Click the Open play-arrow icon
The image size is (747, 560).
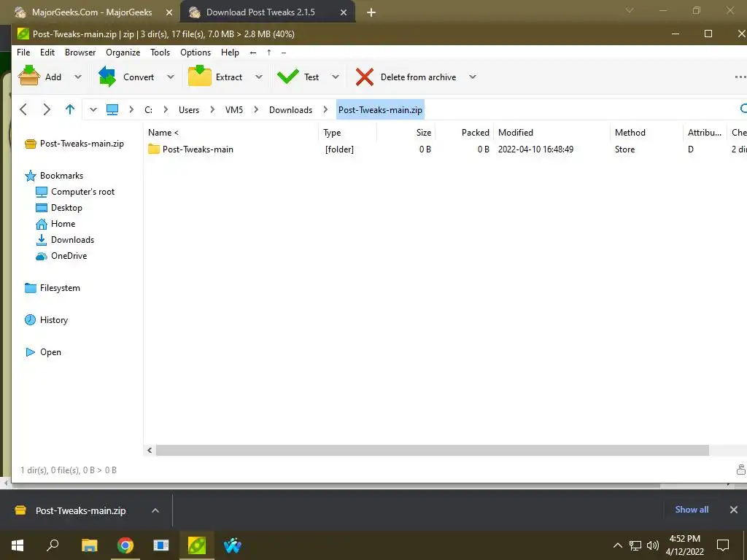pos(31,352)
